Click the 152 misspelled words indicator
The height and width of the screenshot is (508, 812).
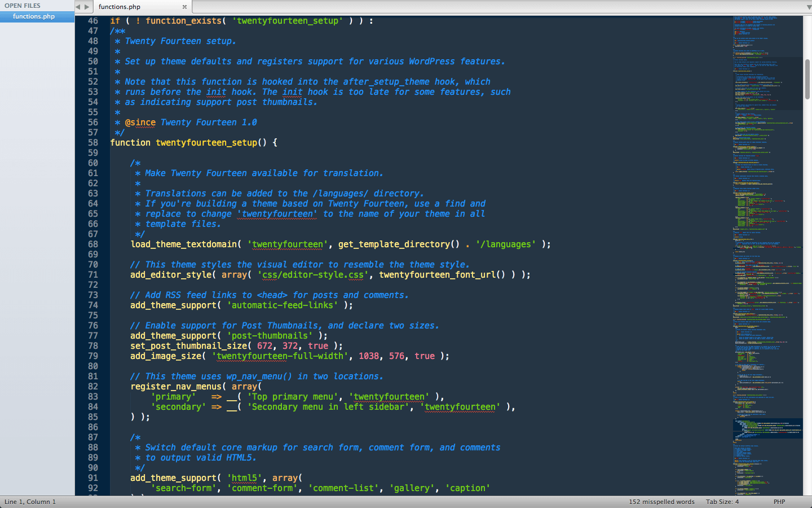click(x=661, y=502)
